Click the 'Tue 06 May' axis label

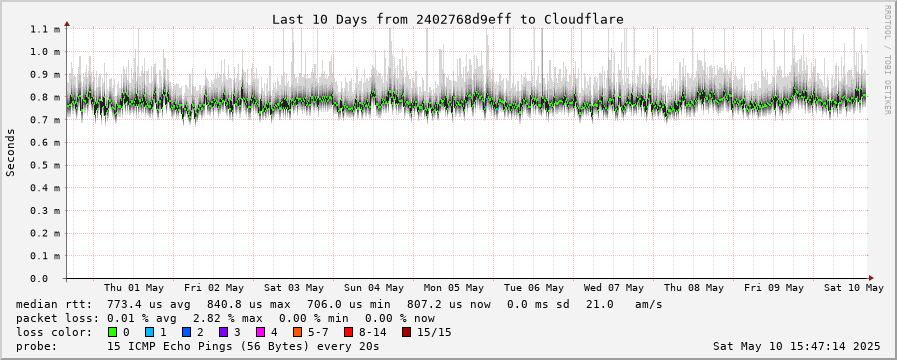(x=534, y=288)
